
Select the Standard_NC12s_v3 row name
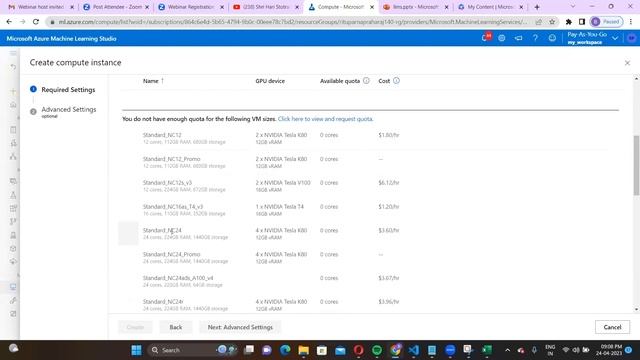pos(167,182)
